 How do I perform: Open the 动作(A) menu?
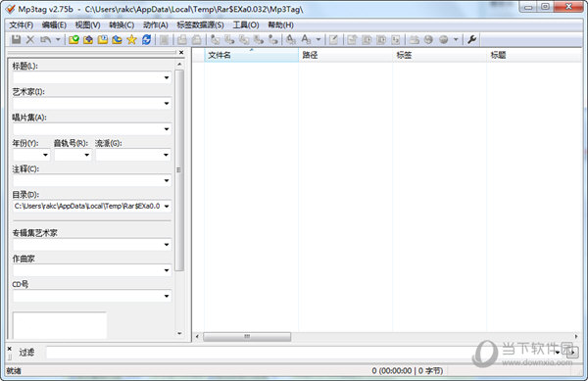155,25
